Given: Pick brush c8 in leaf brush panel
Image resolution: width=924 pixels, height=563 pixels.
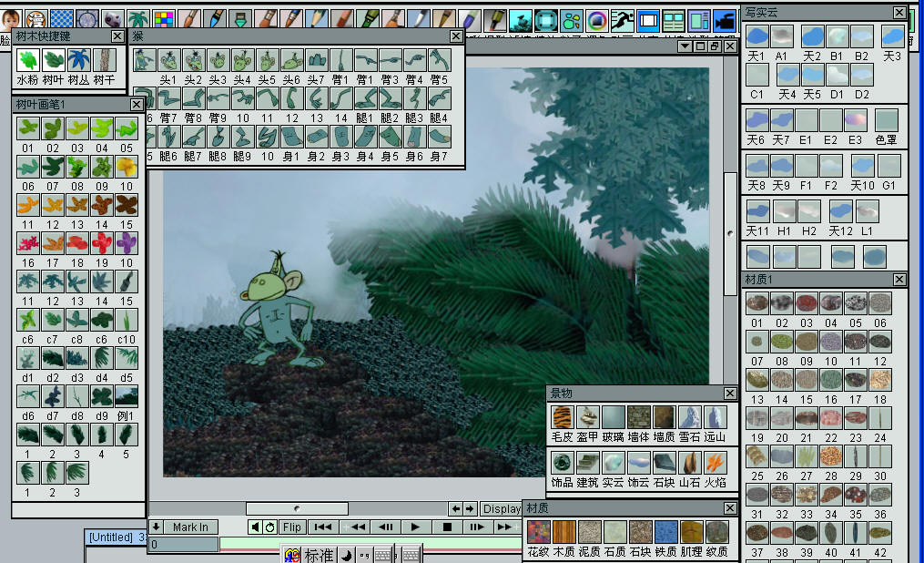Looking at the screenshot, I should pyautogui.click(x=77, y=319).
